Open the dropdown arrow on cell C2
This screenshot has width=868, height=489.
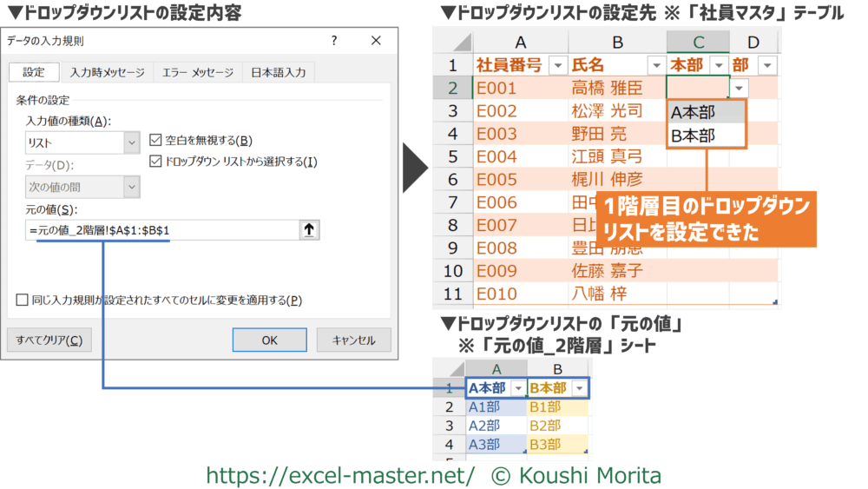pyautogui.click(x=739, y=88)
